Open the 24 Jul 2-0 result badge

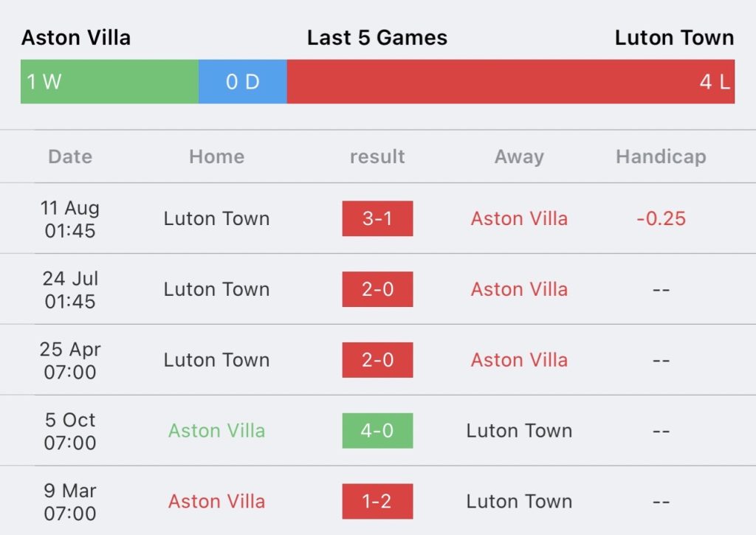click(x=377, y=289)
